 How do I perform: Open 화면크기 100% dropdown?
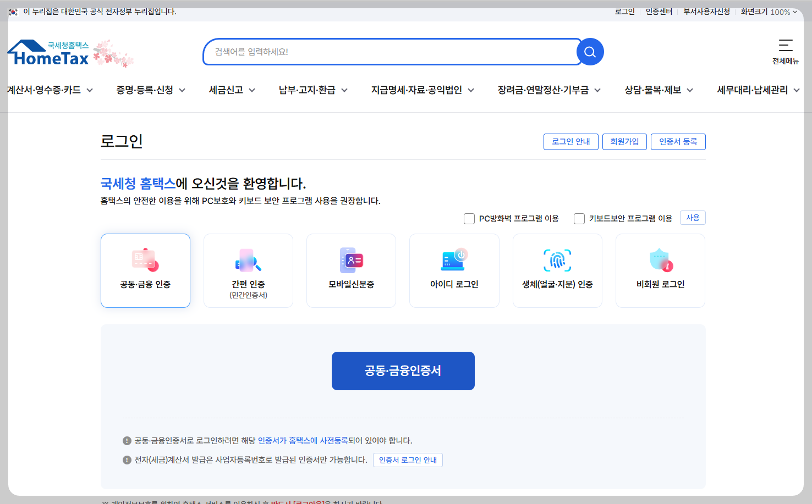point(769,12)
